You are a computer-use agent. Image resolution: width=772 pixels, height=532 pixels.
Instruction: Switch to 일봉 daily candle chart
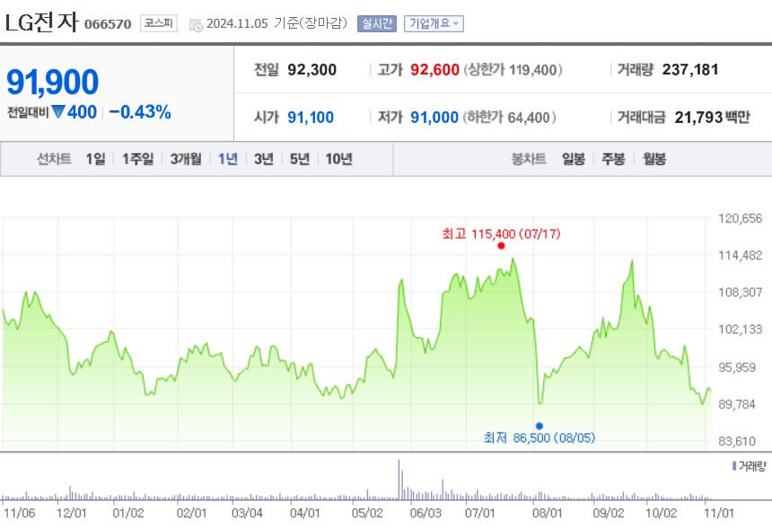pos(574,159)
